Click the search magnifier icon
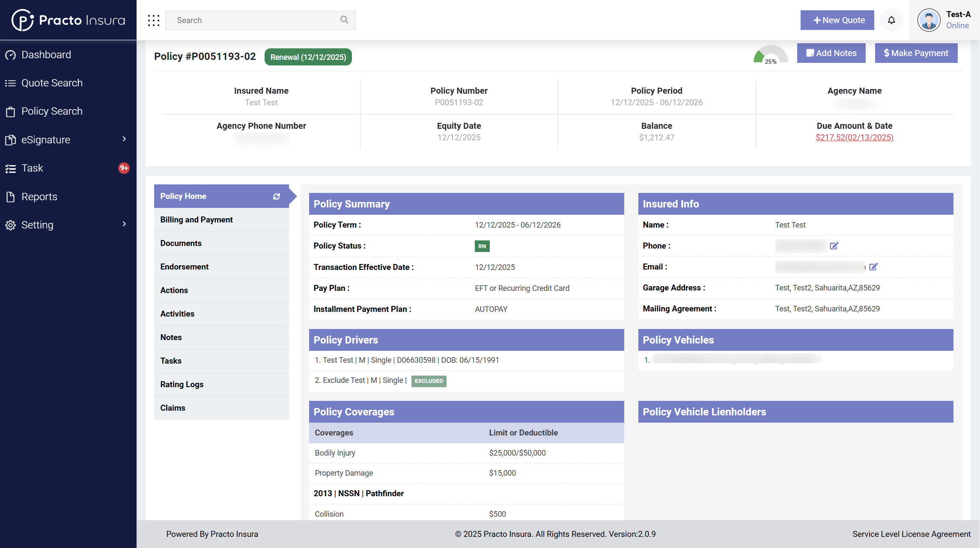The image size is (980, 548). tap(344, 20)
